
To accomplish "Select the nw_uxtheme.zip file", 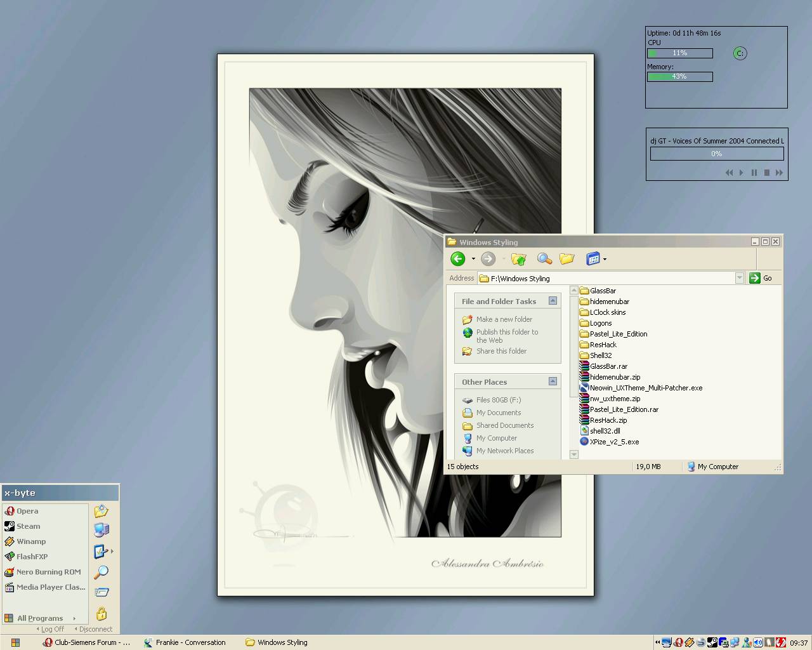I will pyautogui.click(x=610, y=399).
